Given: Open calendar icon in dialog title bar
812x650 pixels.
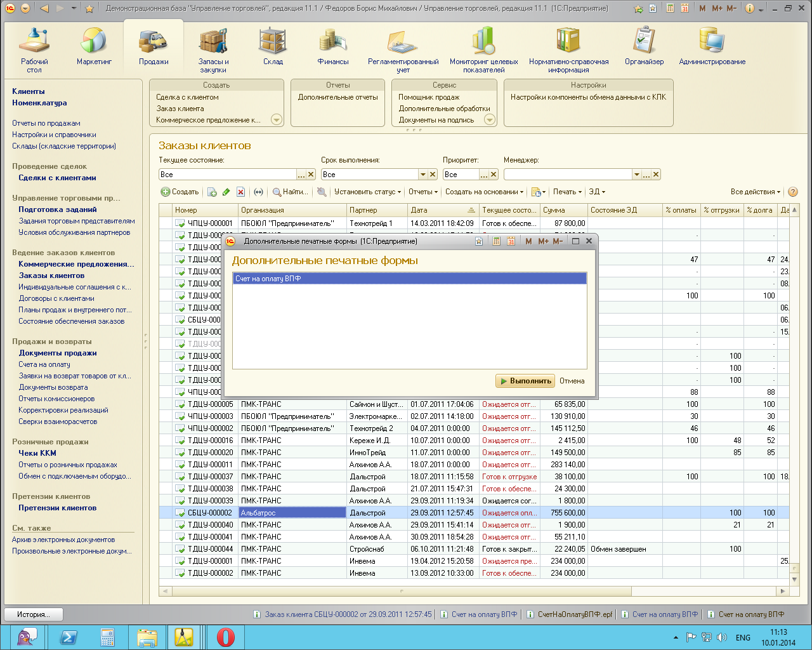Looking at the screenshot, I should click(511, 241).
